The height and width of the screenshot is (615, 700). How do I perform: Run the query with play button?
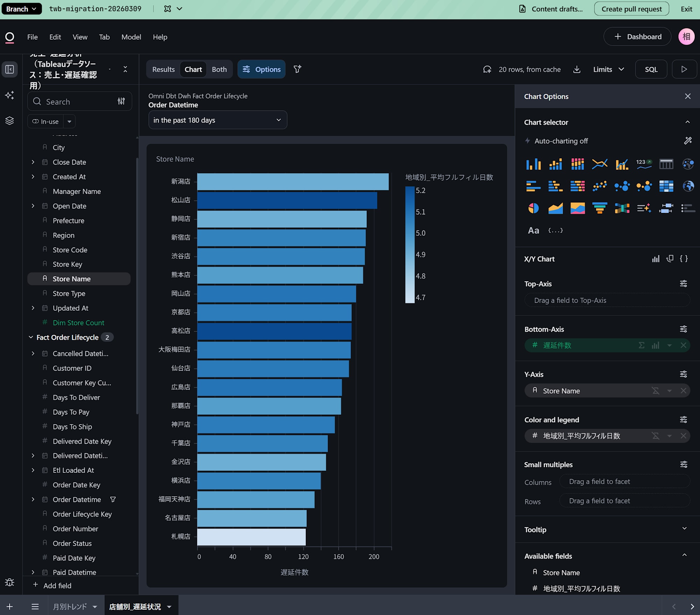coord(684,69)
